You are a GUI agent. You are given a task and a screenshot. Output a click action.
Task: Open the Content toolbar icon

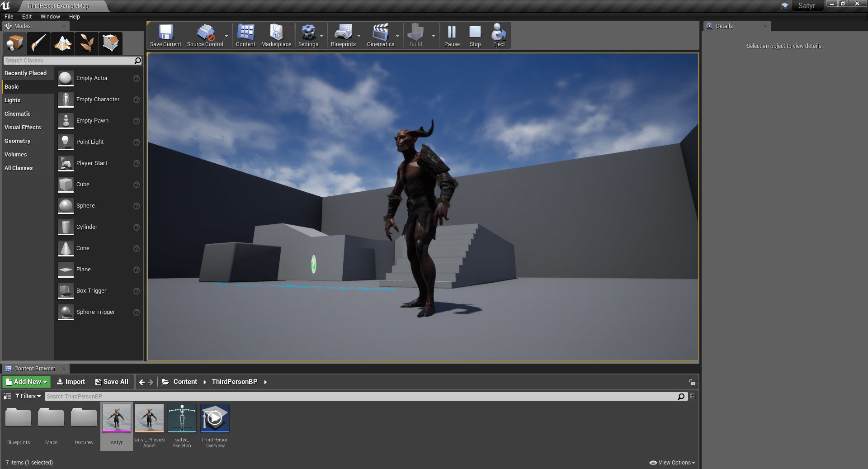pyautogui.click(x=245, y=33)
